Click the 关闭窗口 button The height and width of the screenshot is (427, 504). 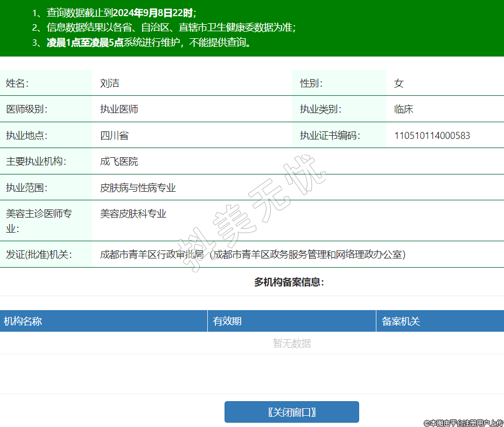point(291,412)
